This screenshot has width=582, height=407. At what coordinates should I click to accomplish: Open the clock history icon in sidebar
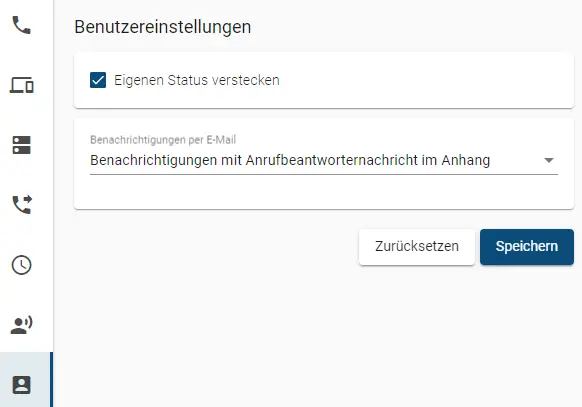(x=22, y=265)
